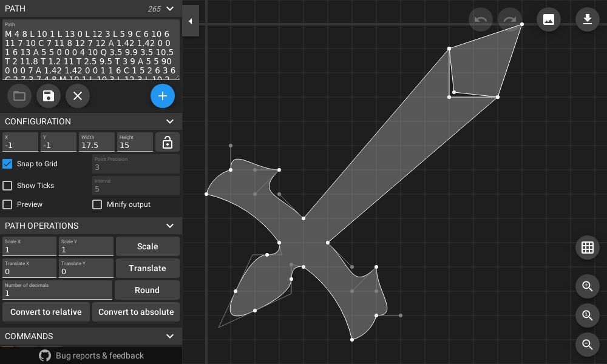Screen dimensions: 607x364
Task: Click the Scale button
Action: (148, 246)
